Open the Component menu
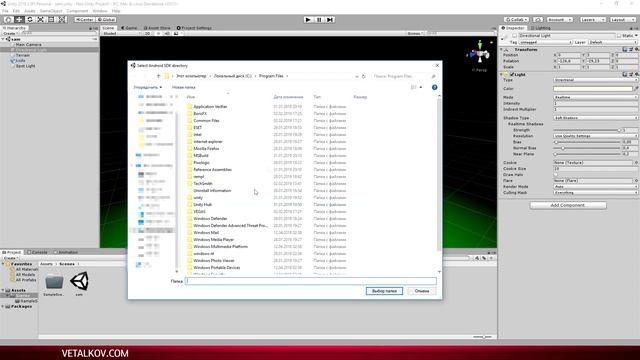The image size is (640, 360). point(77,11)
